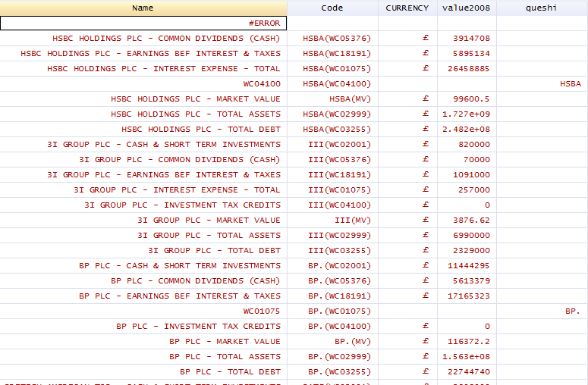Click value 116372.2

(467, 342)
